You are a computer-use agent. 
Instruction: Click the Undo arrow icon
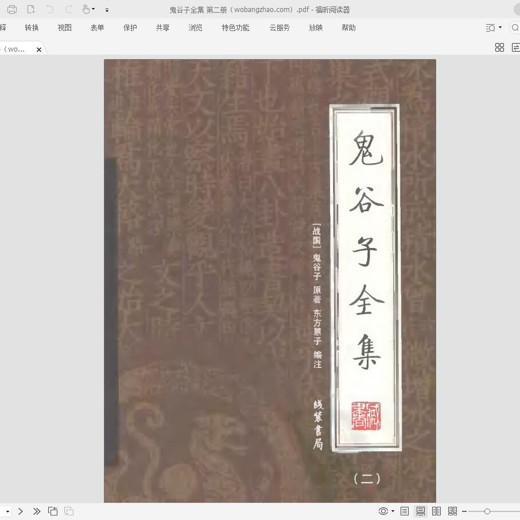(x=50, y=9)
